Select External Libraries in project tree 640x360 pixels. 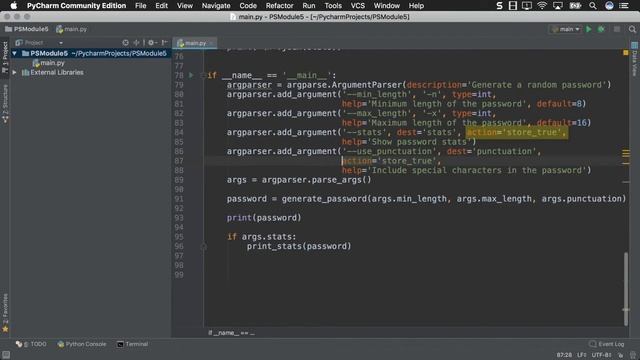pos(53,72)
